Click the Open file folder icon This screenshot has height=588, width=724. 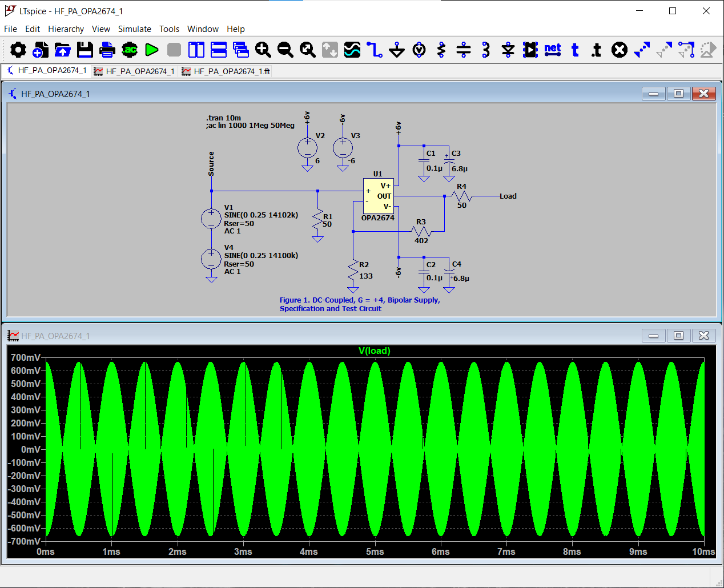pos(63,50)
